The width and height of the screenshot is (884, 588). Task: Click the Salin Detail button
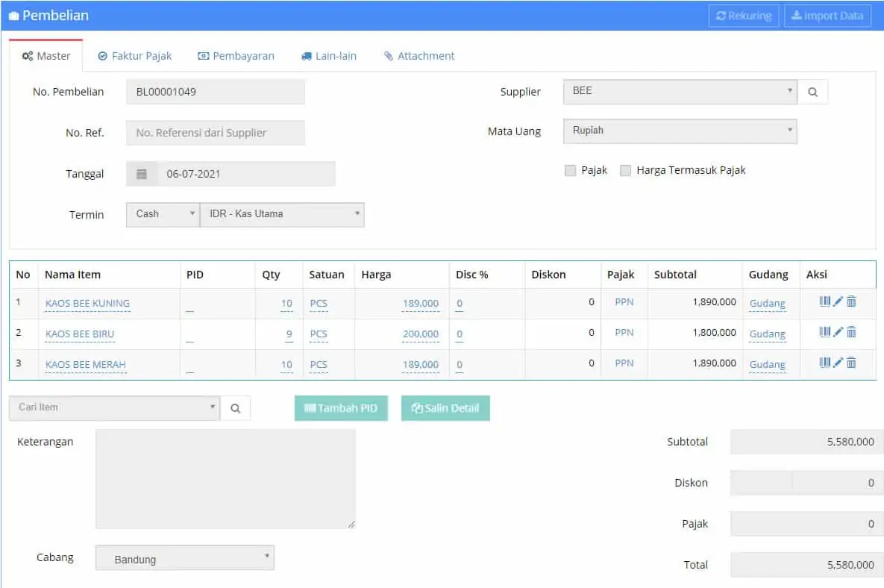click(x=445, y=408)
